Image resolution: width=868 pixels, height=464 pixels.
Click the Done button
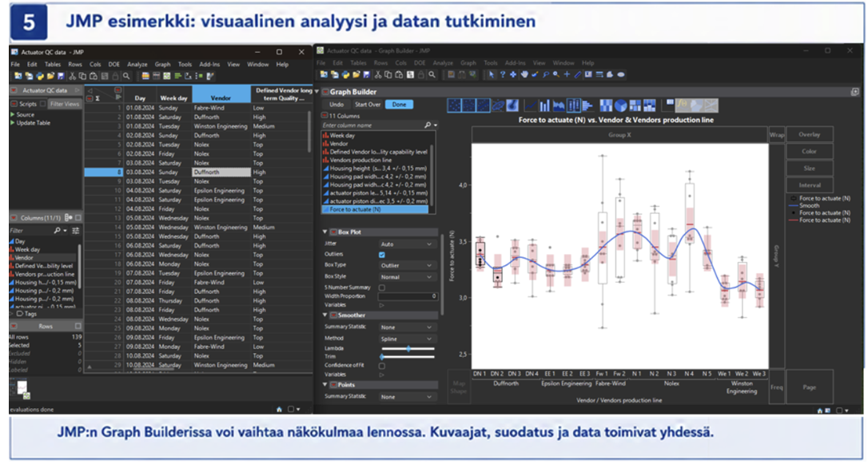tap(399, 105)
